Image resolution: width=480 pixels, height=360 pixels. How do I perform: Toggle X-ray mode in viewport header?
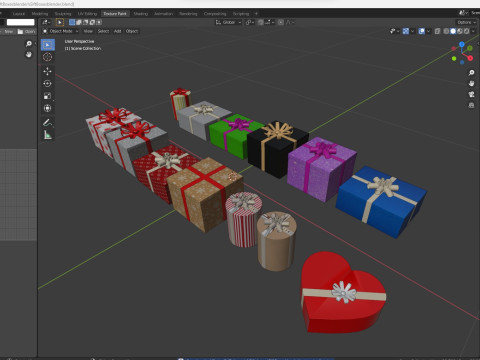[x=437, y=31]
